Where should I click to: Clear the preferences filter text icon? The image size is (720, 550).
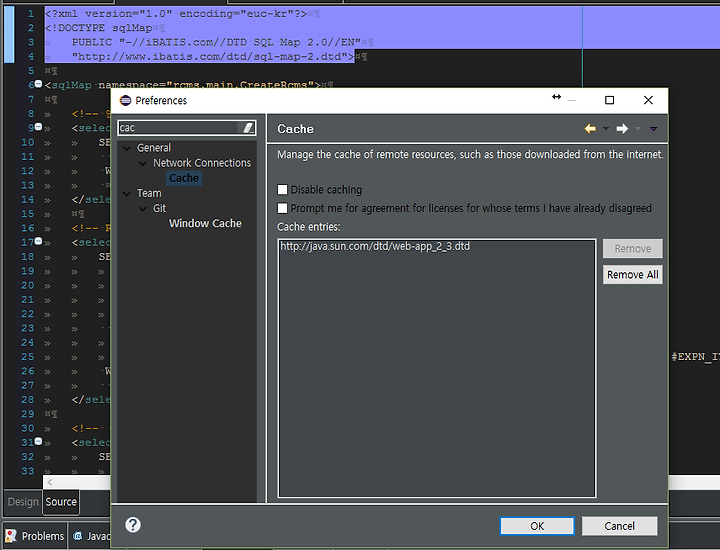[248, 128]
